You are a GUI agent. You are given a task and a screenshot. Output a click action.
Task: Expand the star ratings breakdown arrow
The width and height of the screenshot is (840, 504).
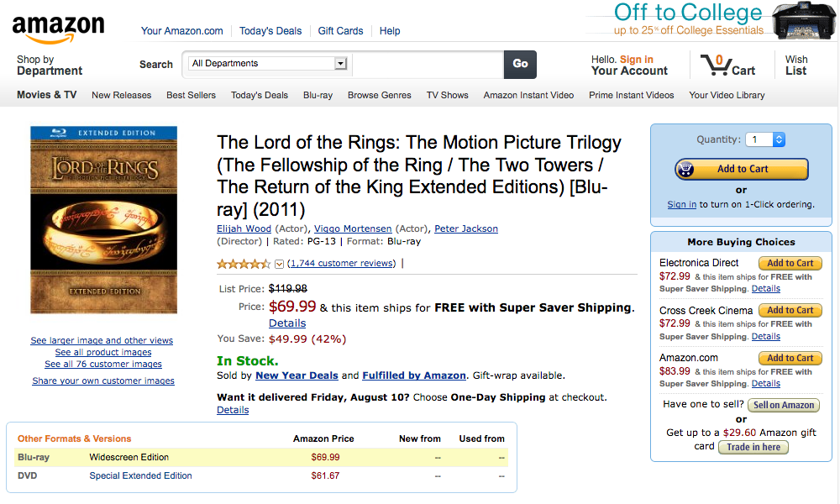point(280,264)
